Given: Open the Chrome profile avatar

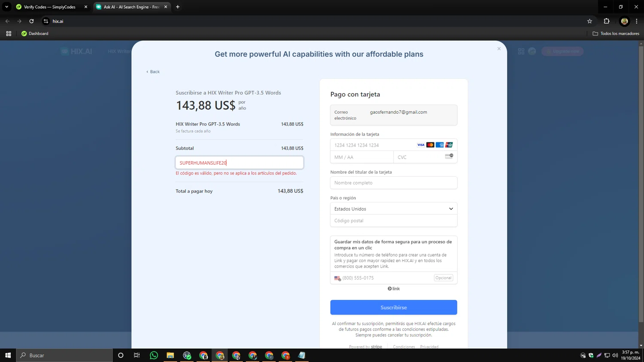Looking at the screenshot, I should pos(624,21).
